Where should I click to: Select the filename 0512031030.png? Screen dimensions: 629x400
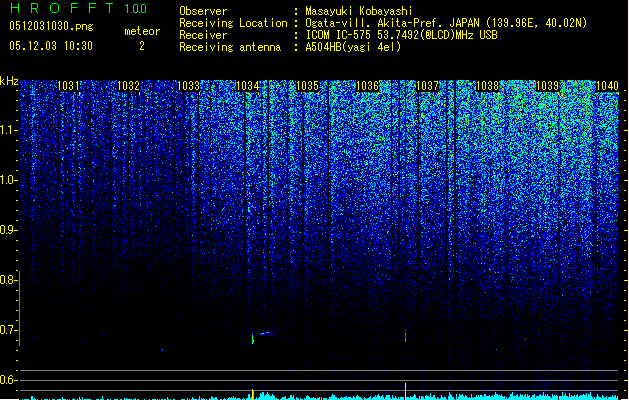(51, 26)
